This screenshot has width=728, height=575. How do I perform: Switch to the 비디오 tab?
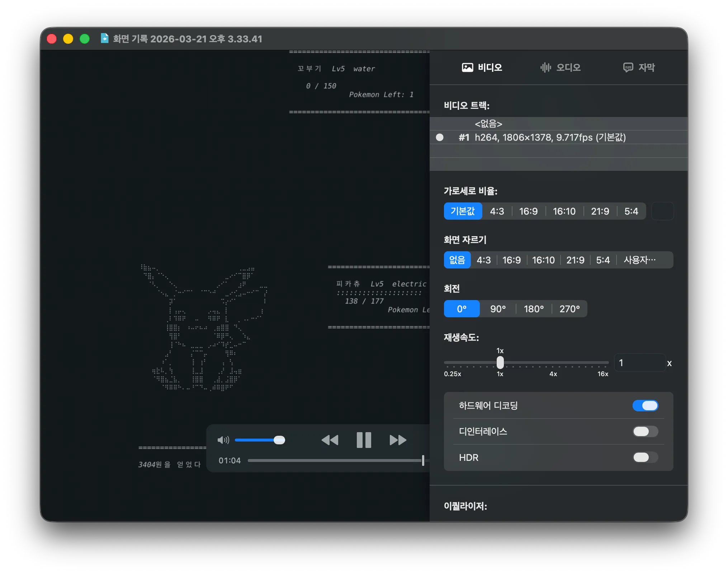click(482, 67)
